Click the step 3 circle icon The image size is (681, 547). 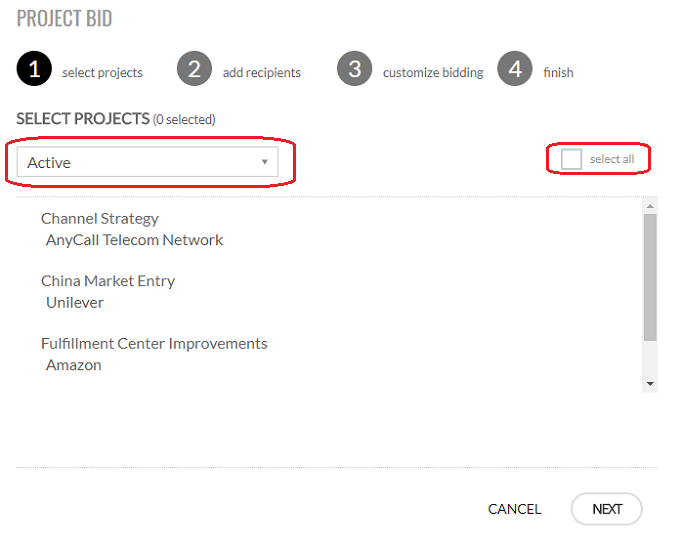354,70
